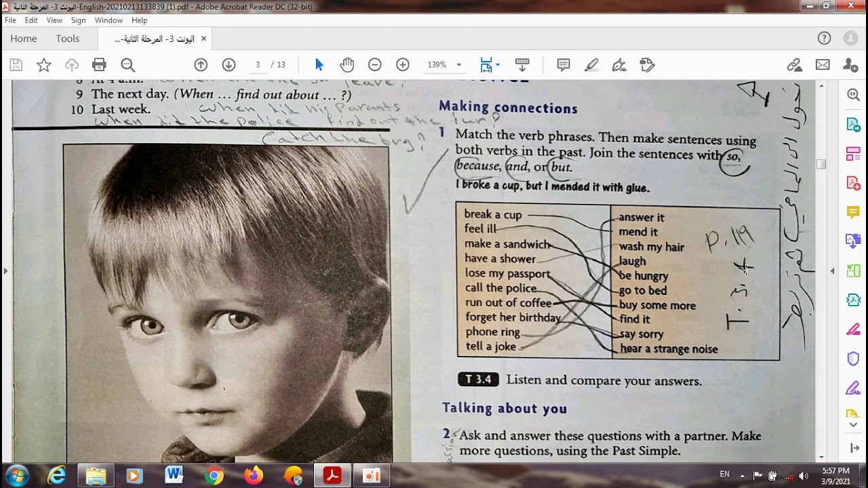Screen dimensions: 868x488
Task: Open the yellow Comment tool in right pane
Action: point(853,212)
